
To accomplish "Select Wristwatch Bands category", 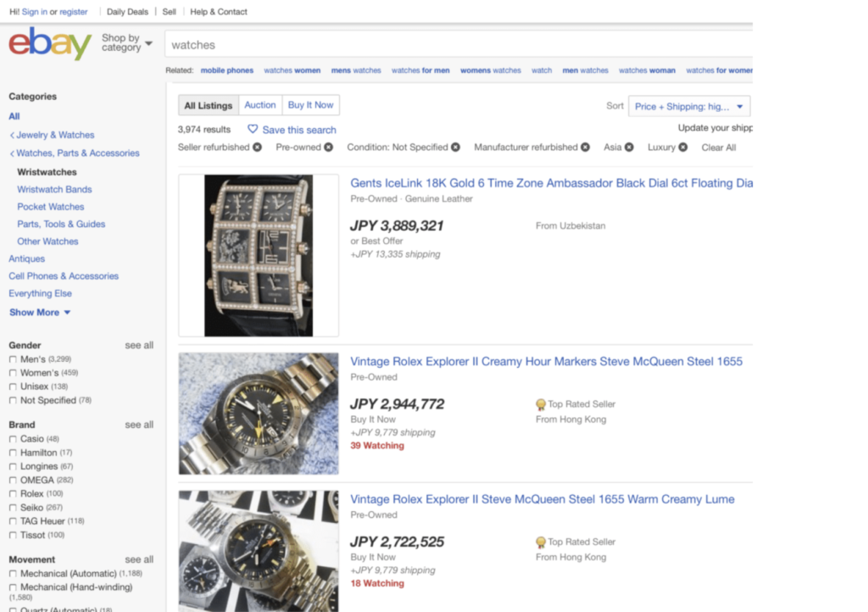I will pyautogui.click(x=54, y=189).
